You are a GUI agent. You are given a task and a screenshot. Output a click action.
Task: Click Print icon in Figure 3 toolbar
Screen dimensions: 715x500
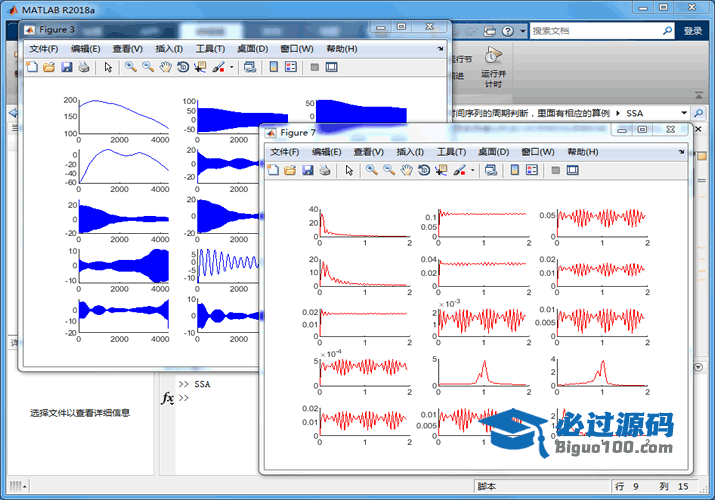[x=83, y=67]
